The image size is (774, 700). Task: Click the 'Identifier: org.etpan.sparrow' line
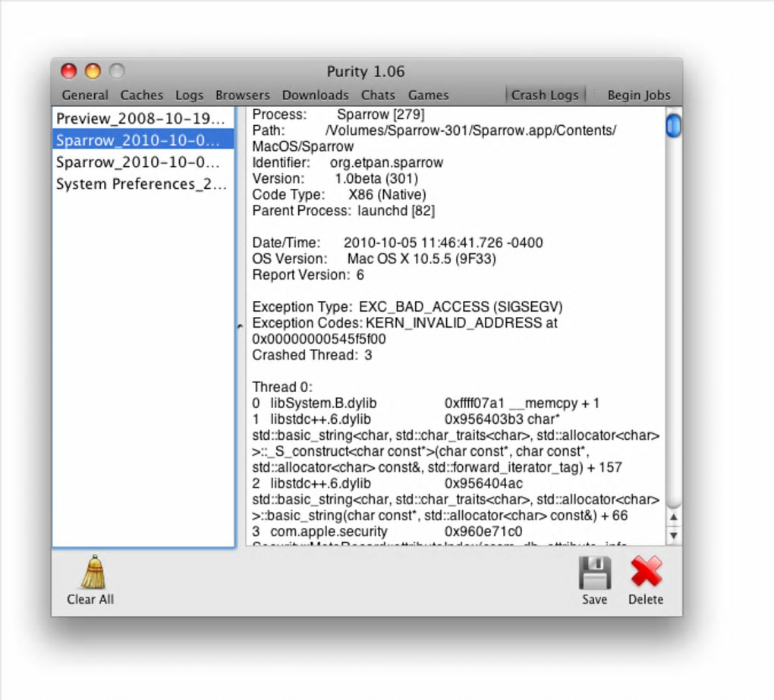coord(348,163)
